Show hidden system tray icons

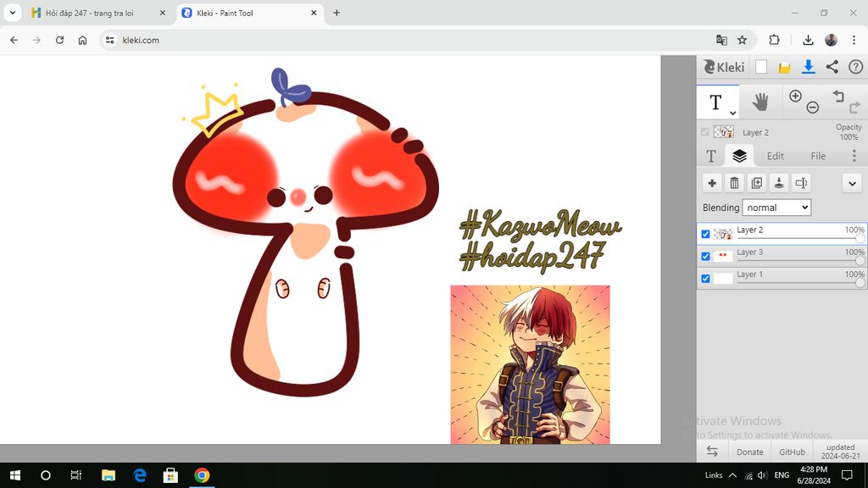(x=732, y=475)
